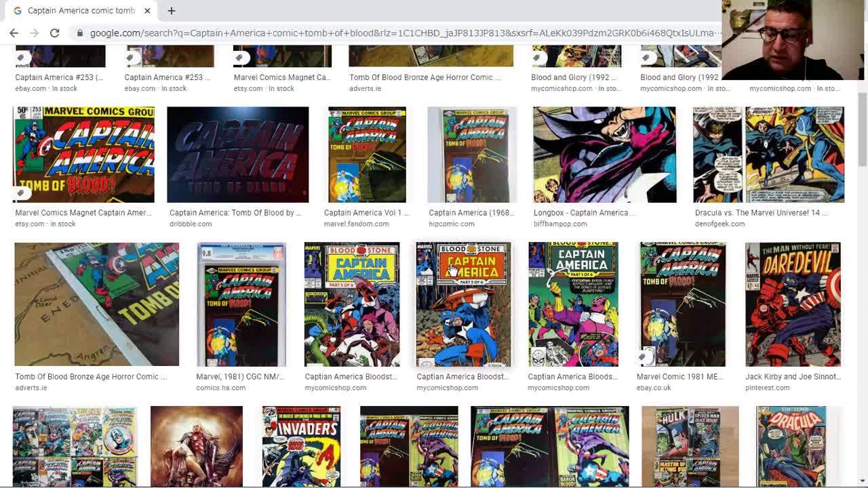Image resolution: width=868 pixels, height=488 pixels.
Task: Open Longbox - Captain America image
Action: (604, 155)
